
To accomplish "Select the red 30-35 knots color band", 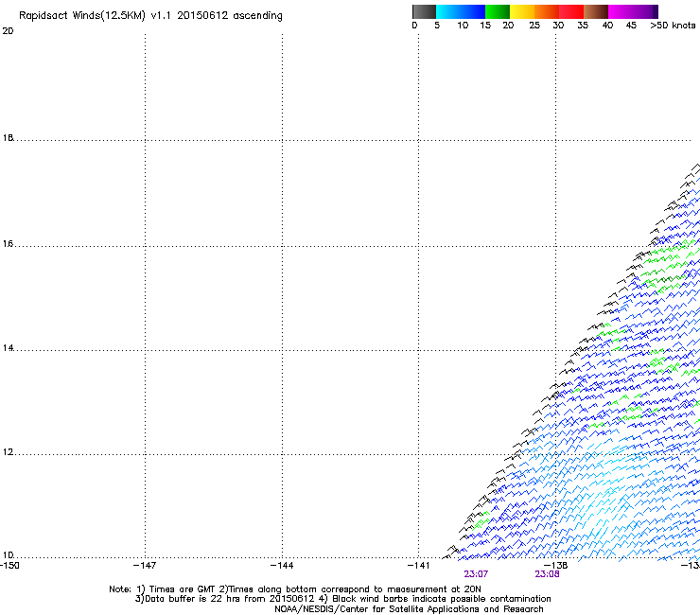I will coord(571,11).
